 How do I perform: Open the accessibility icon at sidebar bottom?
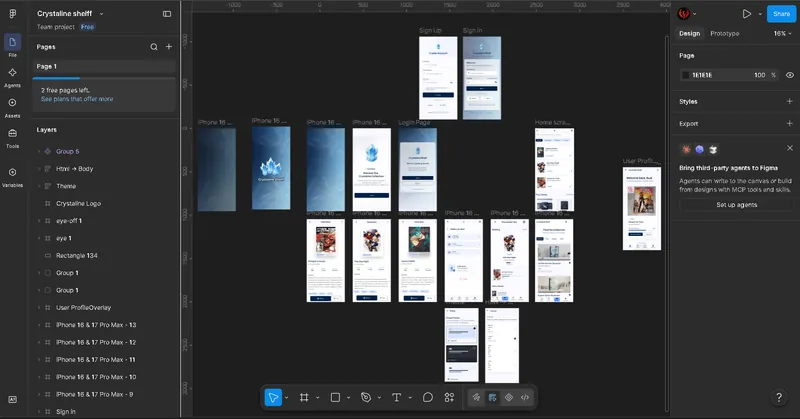[12, 400]
